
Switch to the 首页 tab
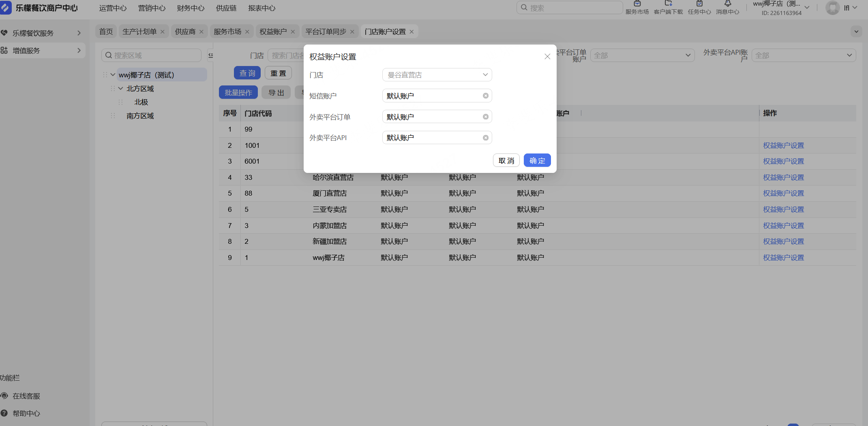106,32
